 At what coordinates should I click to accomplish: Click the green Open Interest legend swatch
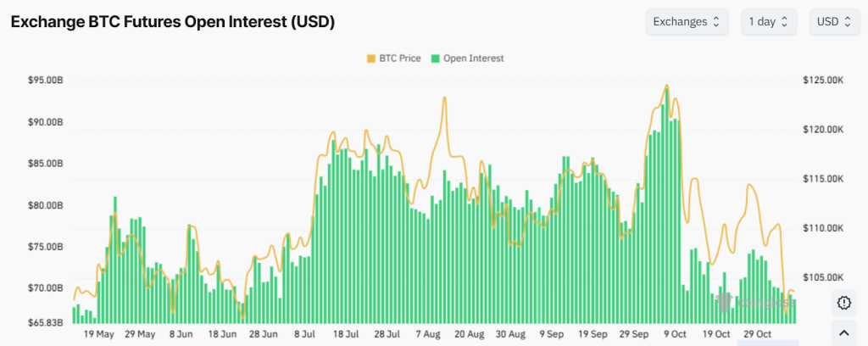click(x=436, y=59)
